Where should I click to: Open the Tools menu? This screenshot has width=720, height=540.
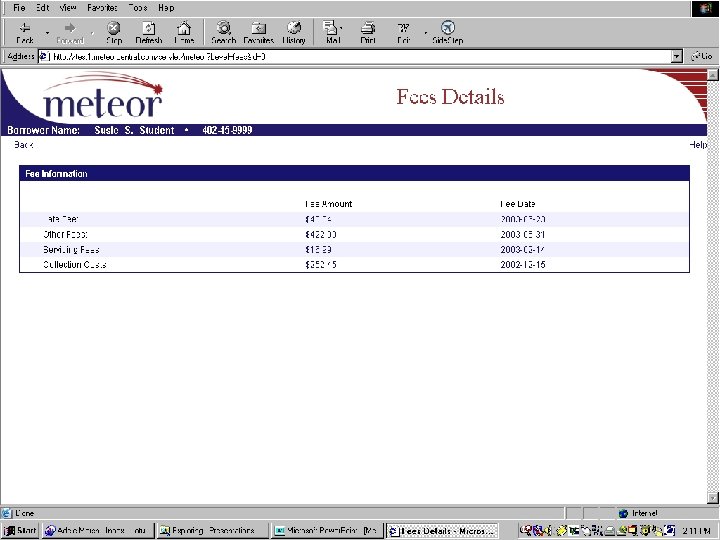click(x=138, y=8)
